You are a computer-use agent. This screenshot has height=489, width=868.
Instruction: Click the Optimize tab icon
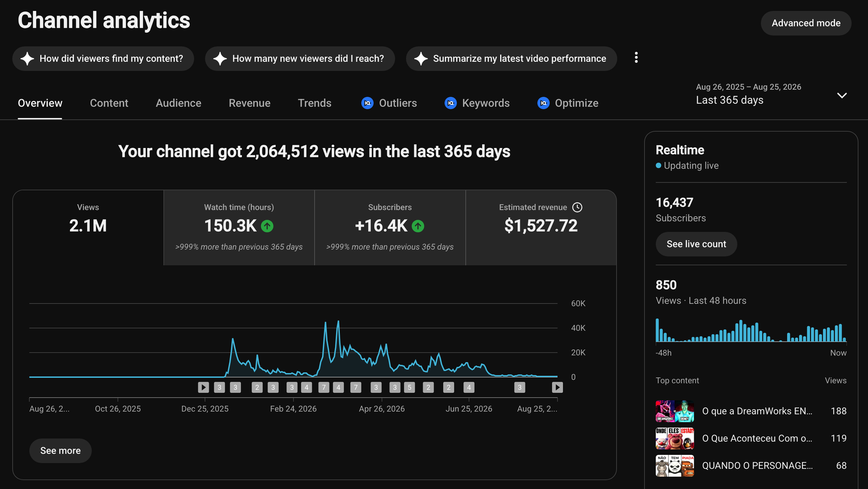pyautogui.click(x=543, y=103)
